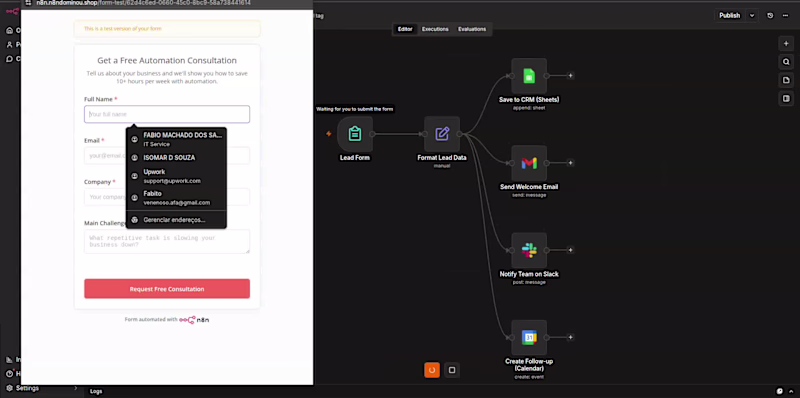This screenshot has height=398, width=800.
Task: Open the canvas search magnifier button
Action: 786,62
